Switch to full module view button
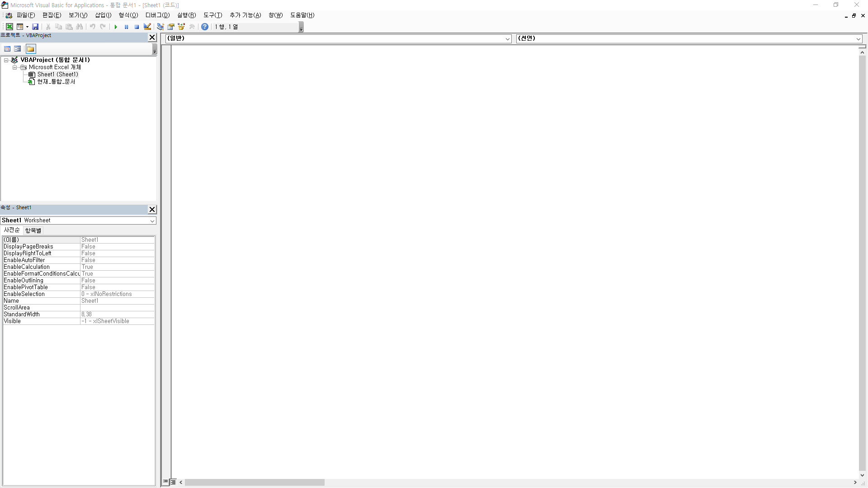 (173, 482)
